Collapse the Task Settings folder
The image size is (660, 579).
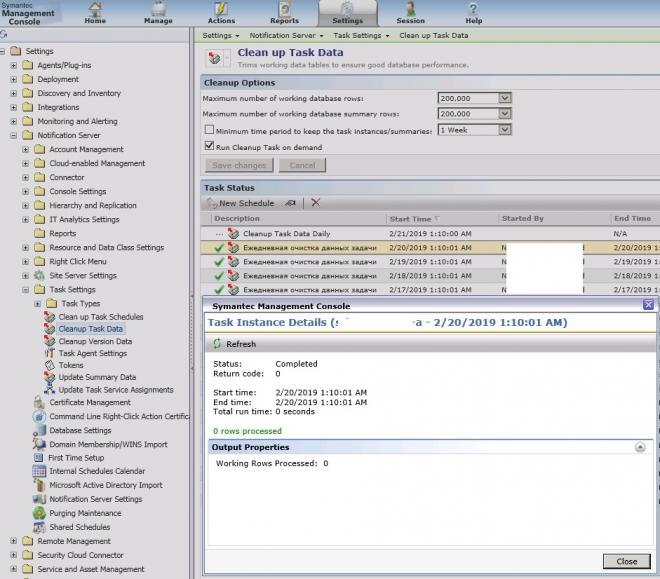26,290
